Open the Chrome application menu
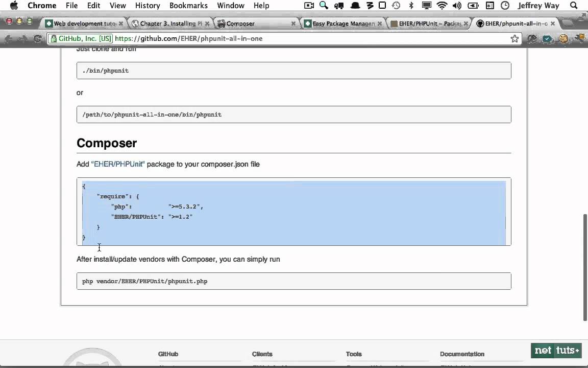This screenshot has height=368, width=588. point(42,5)
